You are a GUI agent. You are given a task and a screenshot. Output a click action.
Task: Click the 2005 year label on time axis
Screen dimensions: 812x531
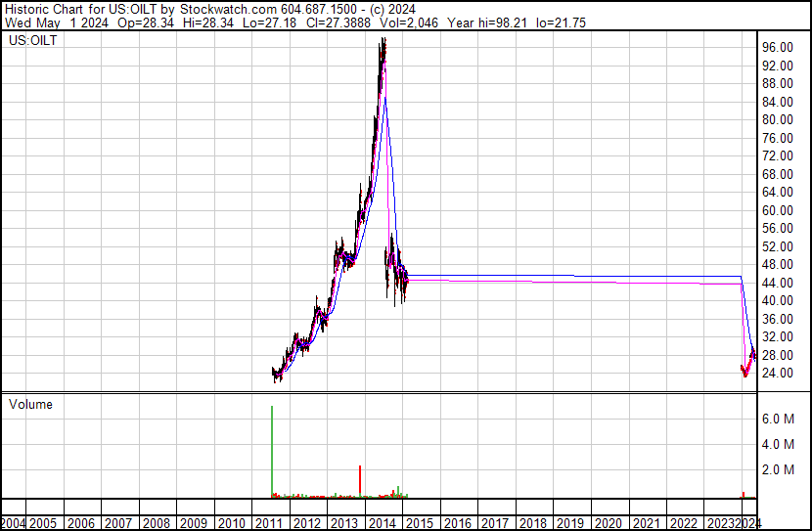(43, 524)
